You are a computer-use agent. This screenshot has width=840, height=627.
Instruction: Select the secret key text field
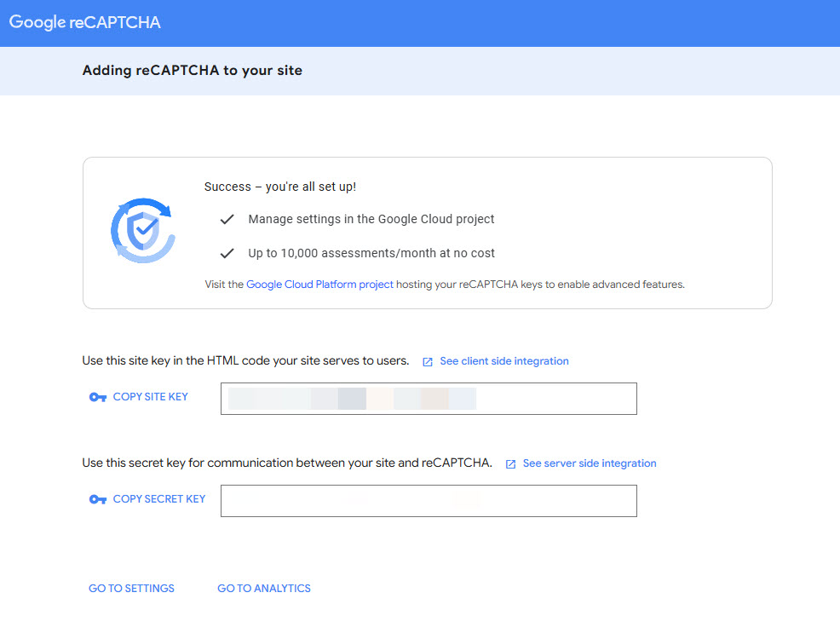coord(429,501)
